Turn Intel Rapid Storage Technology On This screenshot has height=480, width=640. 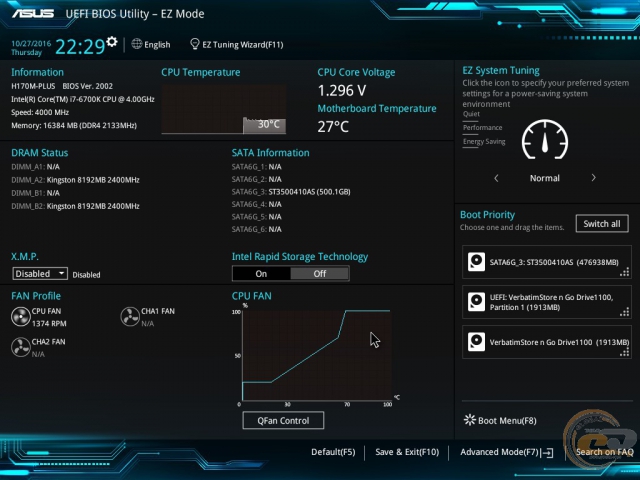pos(261,273)
